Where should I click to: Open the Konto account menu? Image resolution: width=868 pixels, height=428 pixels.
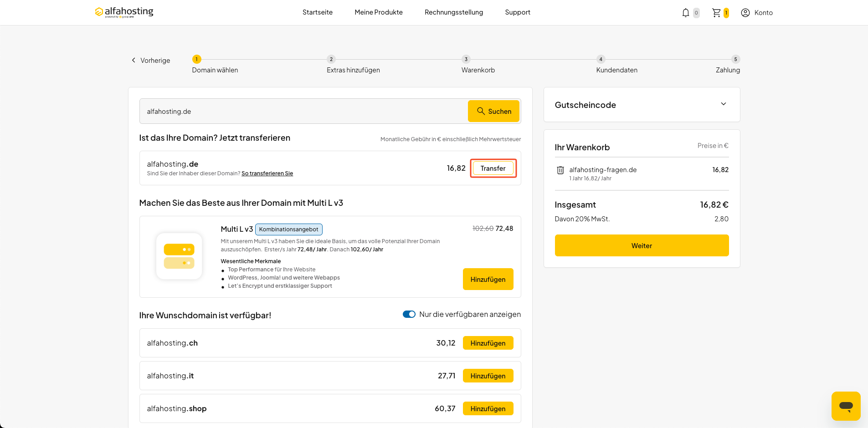[x=757, y=13]
